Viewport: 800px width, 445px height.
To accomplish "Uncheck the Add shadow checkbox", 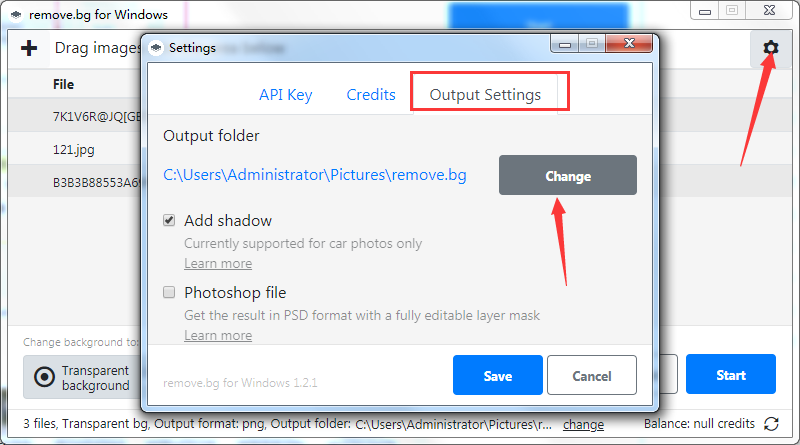I will 169,220.
